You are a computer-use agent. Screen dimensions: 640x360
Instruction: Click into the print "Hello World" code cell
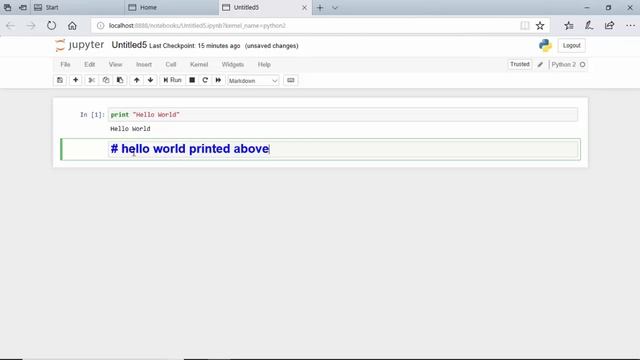click(343, 115)
